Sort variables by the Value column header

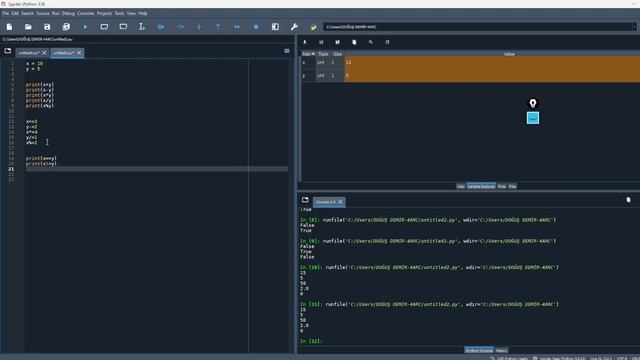point(509,54)
